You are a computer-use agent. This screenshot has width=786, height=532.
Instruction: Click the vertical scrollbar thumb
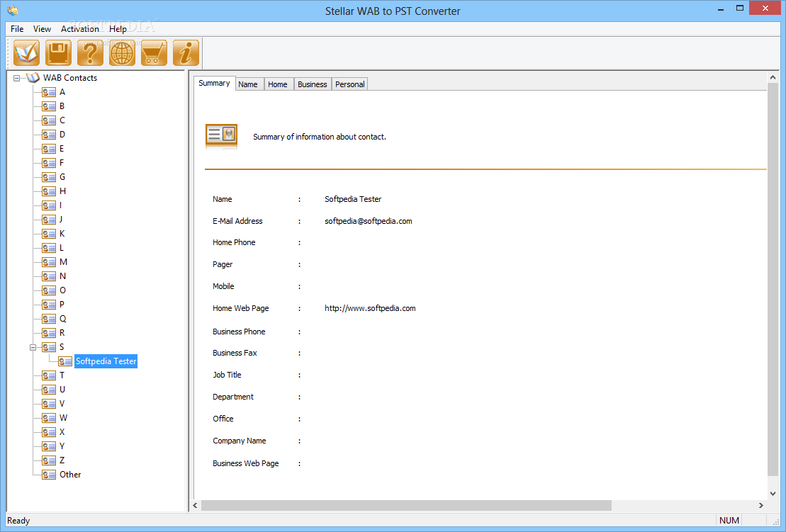coord(773,280)
